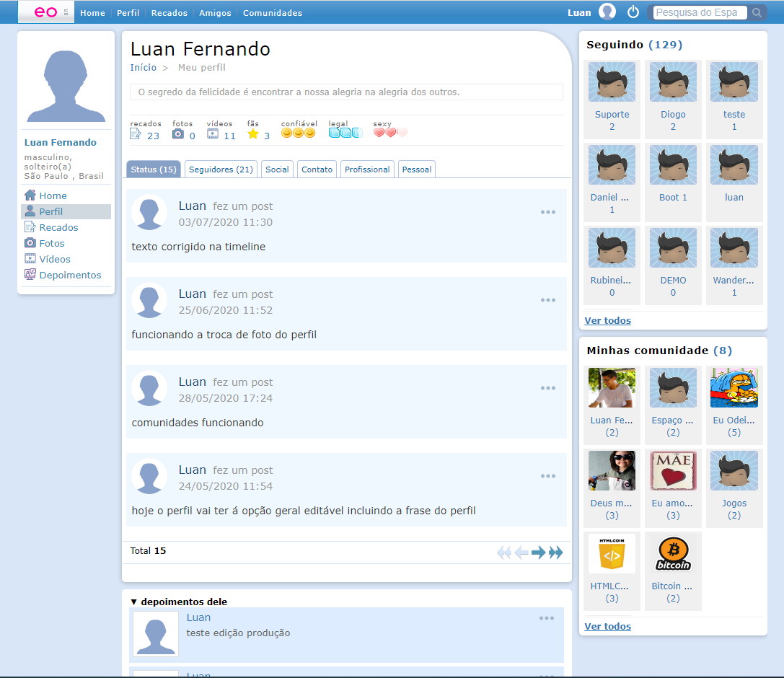Open Vídeos in the left sidebar
The height and width of the screenshot is (678, 784).
55,260
